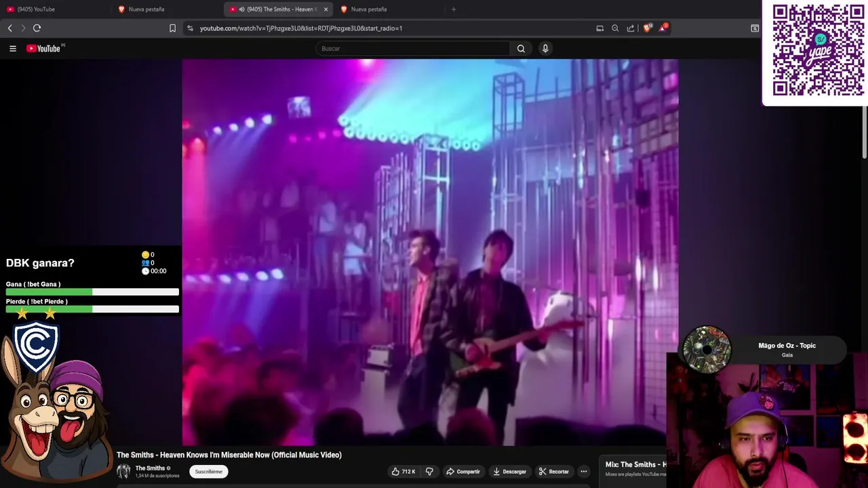This screenshot has height=488, width=868.
Task: Open The Smiths channel avatar
Action: (123, 471)
